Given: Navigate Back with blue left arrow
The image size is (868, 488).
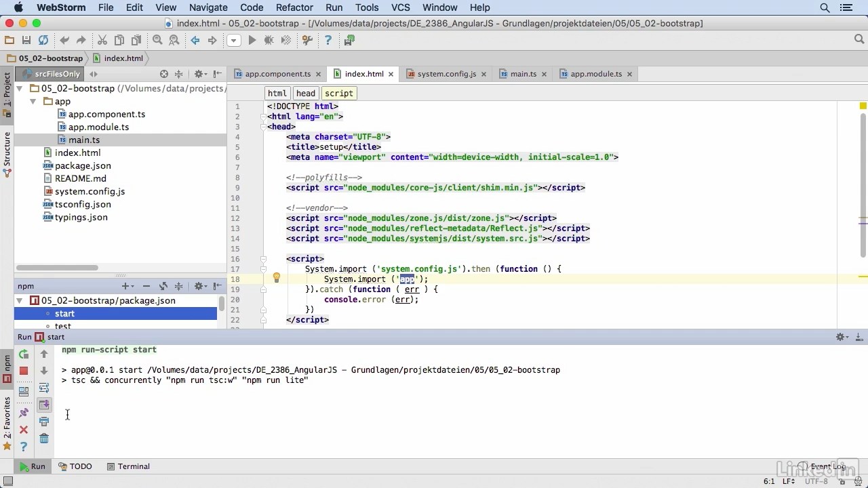Looking at the screenshot, I should 195,41.
